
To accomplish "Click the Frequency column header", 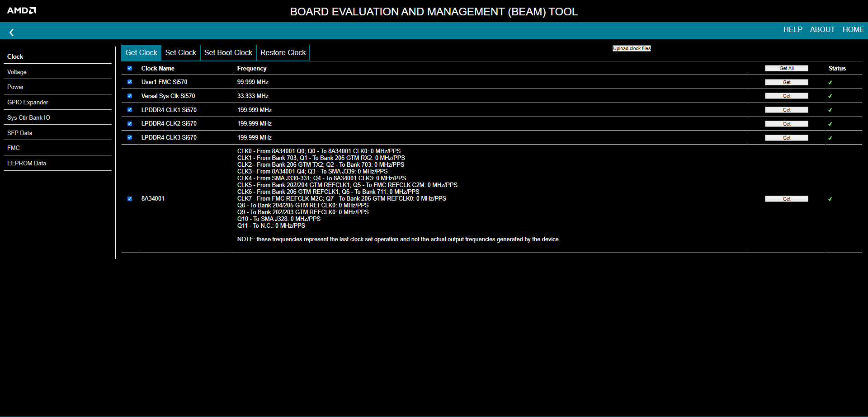I will pyautogui.click(x=252, y=68).
